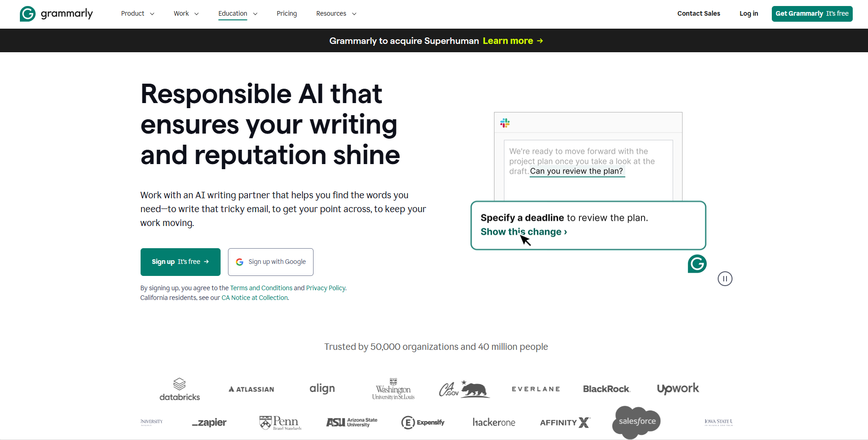Click the HackerOne logo
Image resolution: width=868 pixels, height=440 pixels.
point(494,422)
